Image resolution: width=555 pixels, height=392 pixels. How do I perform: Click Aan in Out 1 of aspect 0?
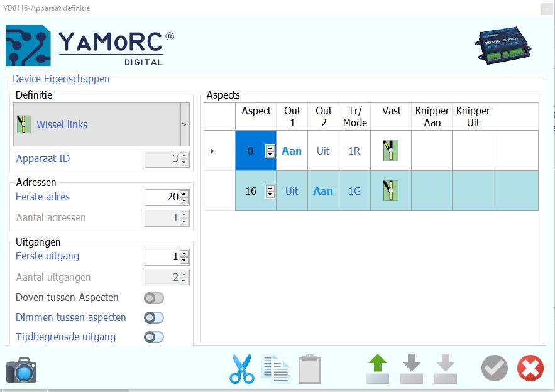pyautogui.click(x=292, y=151)
